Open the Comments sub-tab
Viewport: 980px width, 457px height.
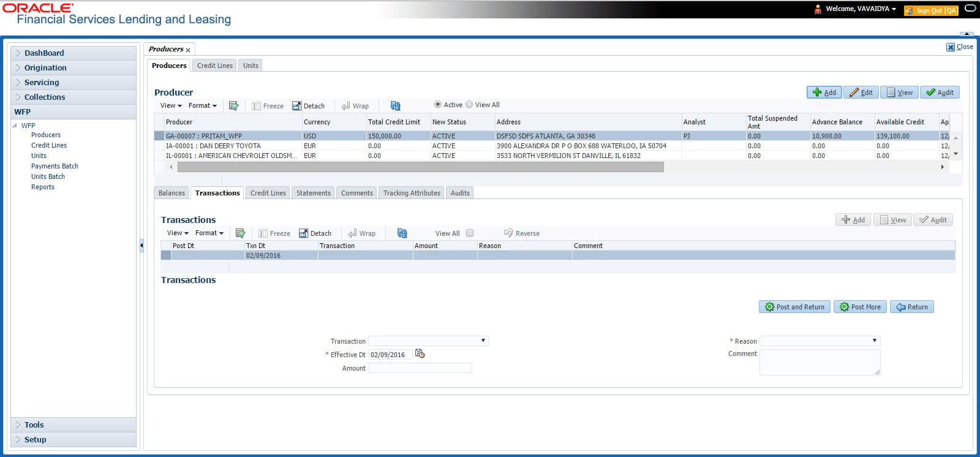click(x=357, y=193)
